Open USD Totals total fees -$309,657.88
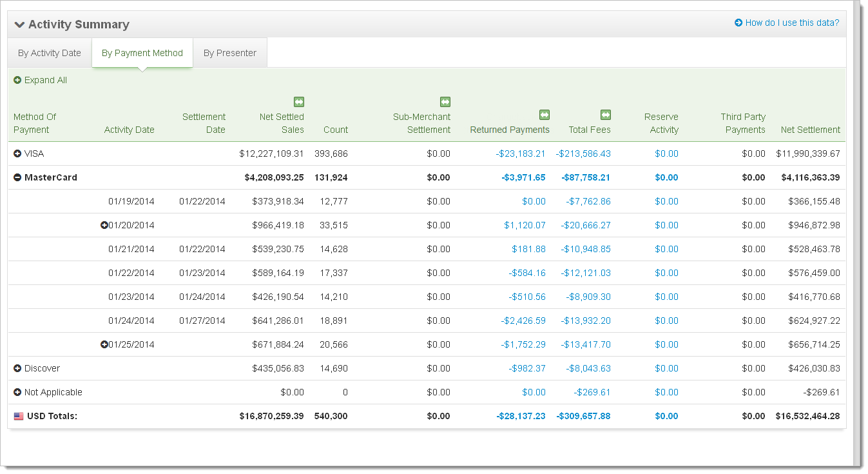The image size is (868, 474). 583,417
